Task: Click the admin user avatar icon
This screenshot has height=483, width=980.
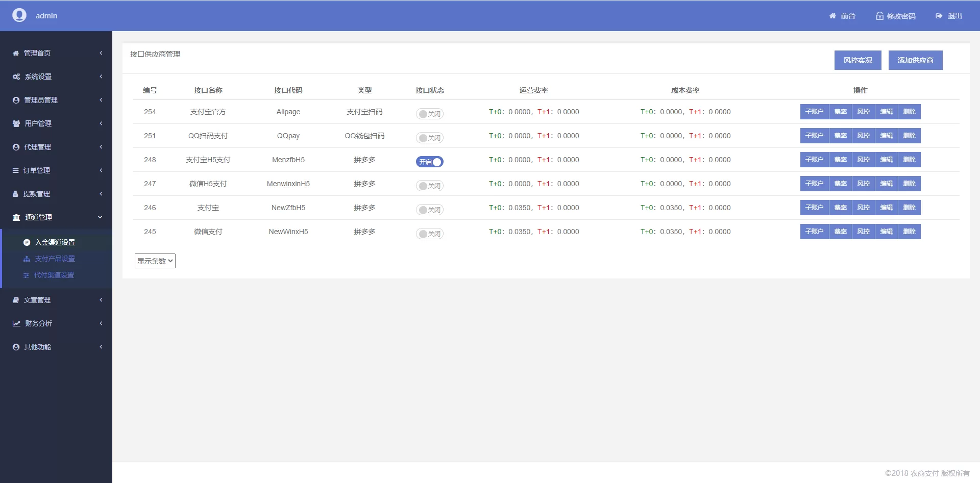Action: tap(19, 15)
